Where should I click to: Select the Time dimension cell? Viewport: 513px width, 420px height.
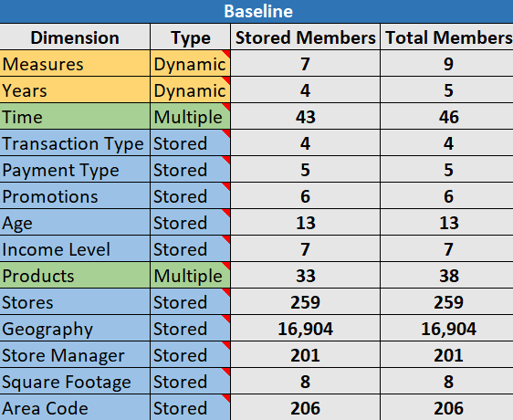point(75,117)
